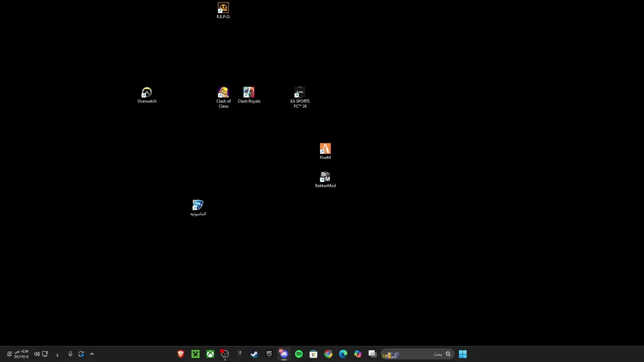The height and width of the screenshot is (362, 644).
Task: Open the volume speaker tray icon
Action: [37, 354]
